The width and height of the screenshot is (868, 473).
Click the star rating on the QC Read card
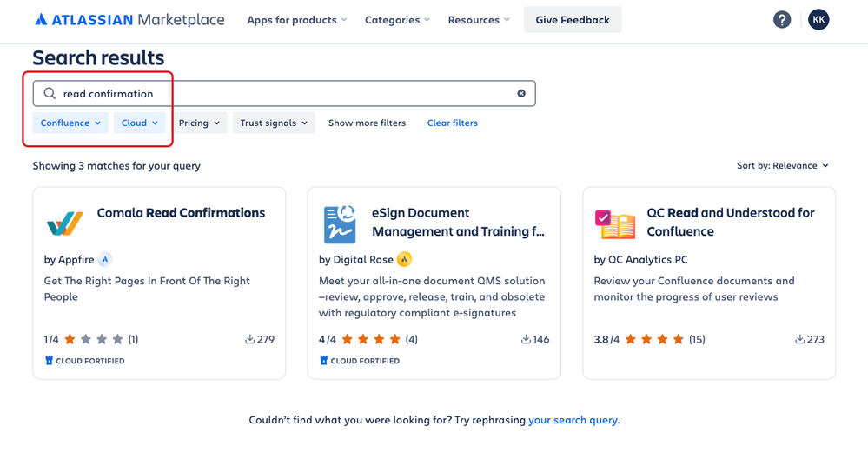tap(654, 339)
